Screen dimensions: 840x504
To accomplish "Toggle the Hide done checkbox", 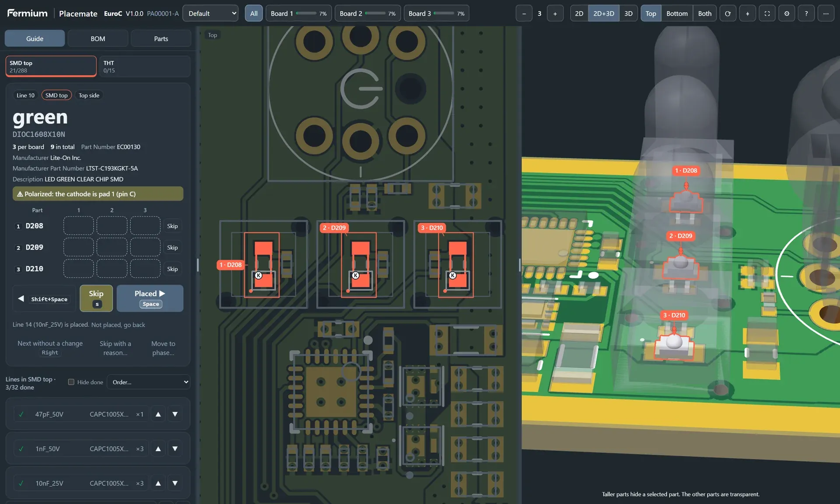I will 71,382.
